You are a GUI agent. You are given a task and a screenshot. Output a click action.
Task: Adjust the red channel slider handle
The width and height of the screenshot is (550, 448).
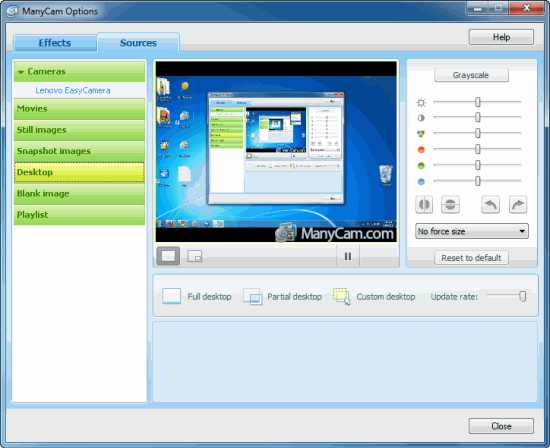(477, 149)
